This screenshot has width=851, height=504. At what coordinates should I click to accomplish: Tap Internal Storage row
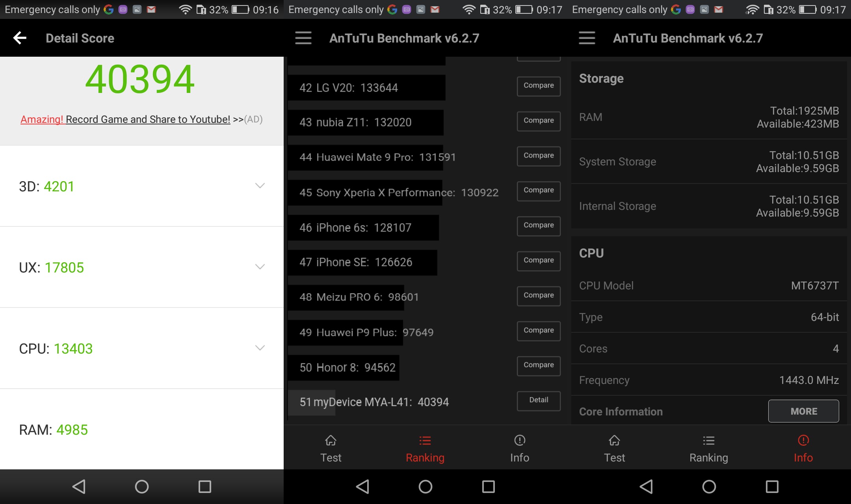(709, 206)
